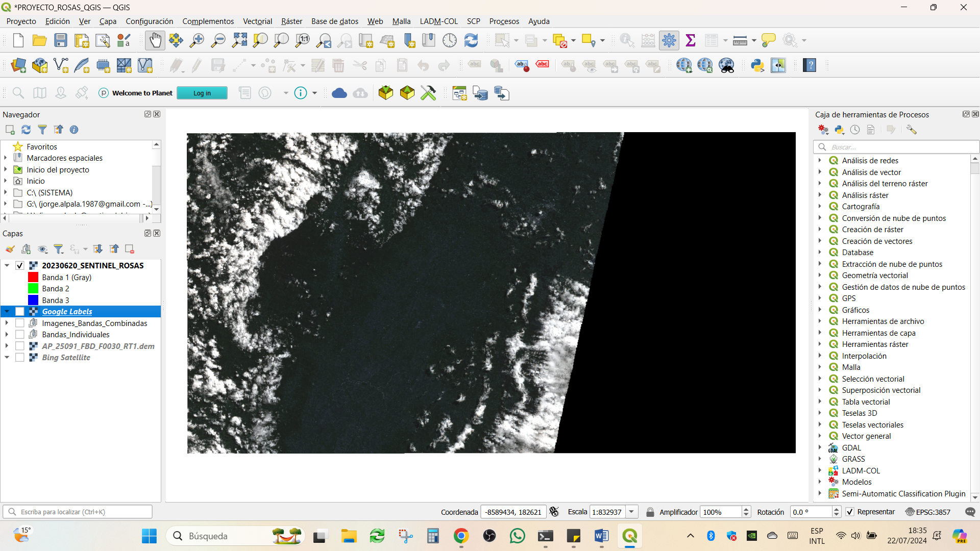Image resolution: width=980 pixels, height=551 pixels.
Task: Uncheck the 20230620_SENTINEL_ROSAS layer visibility
Action: click(20, 266)
